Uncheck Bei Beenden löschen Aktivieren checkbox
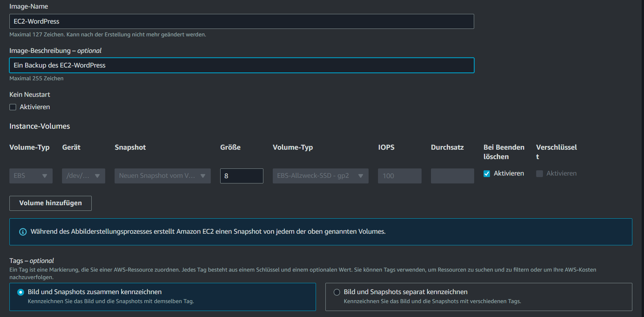This screenshot has width=644, height=317. click(x=487, y=174)
